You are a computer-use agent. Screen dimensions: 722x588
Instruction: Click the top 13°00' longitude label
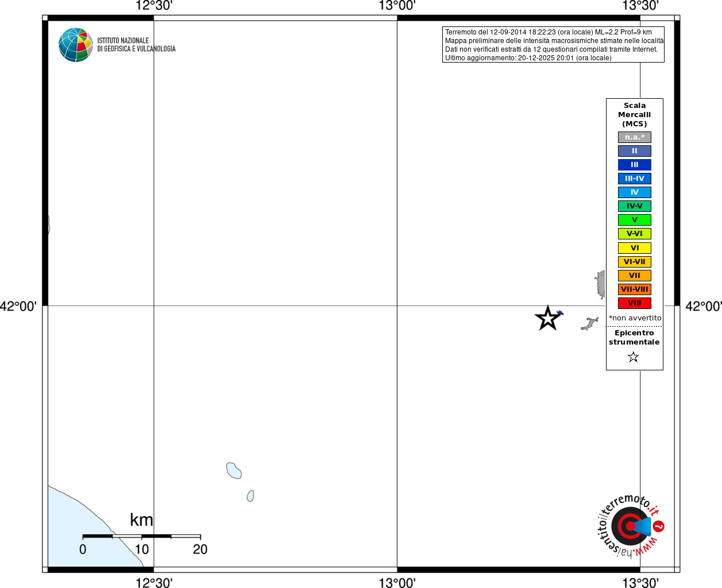(x=397, y=6)
